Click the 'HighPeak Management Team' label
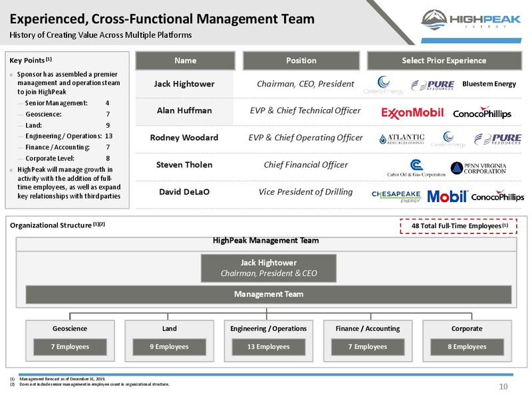This screenshot has width=532, height=399. (x=265, y=241)
